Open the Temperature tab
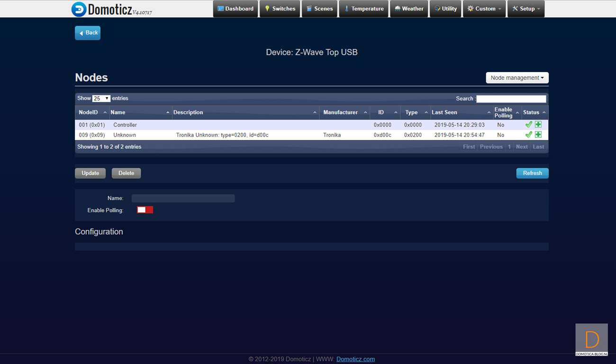This screenshot has width=616, height=364. [x=363, y=9]
